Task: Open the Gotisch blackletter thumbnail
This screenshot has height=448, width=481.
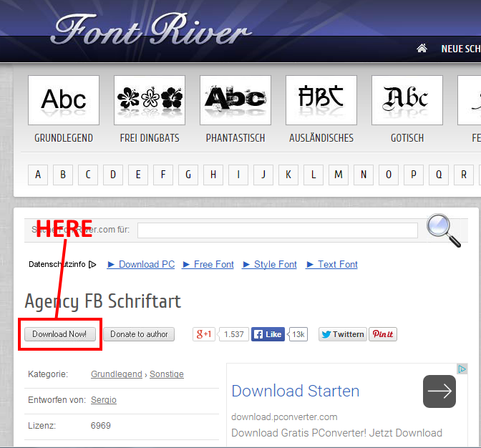Action: pyautogui.click(x=407, y=100)
